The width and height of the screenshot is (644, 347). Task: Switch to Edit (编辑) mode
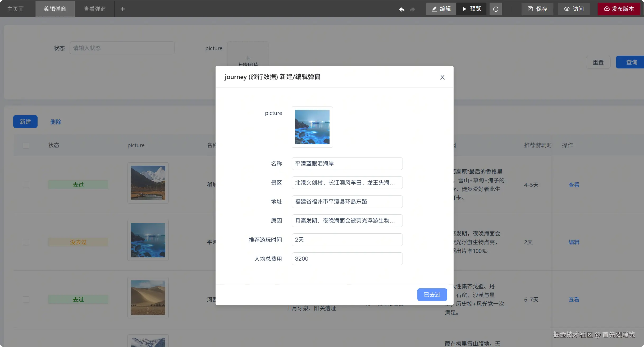441,9
